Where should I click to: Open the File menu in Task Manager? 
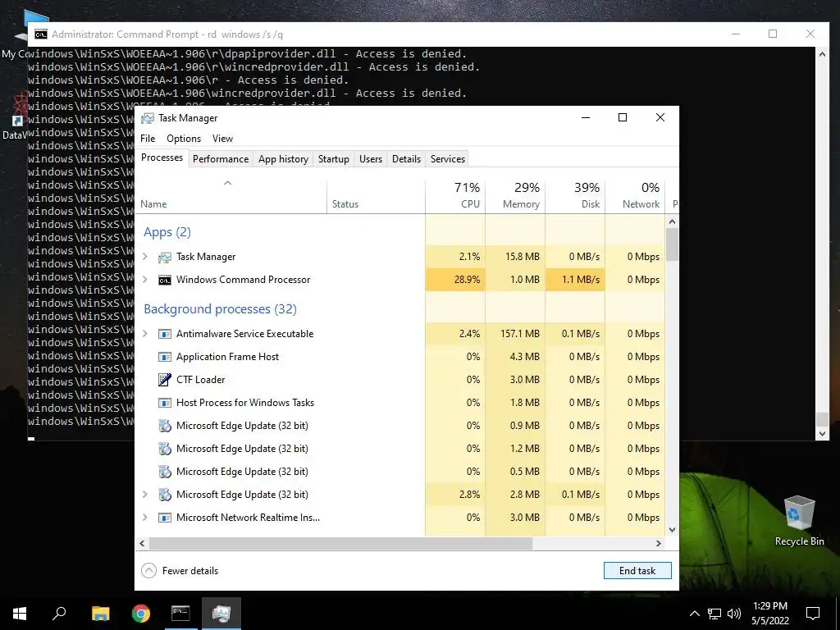pos(148,139)
